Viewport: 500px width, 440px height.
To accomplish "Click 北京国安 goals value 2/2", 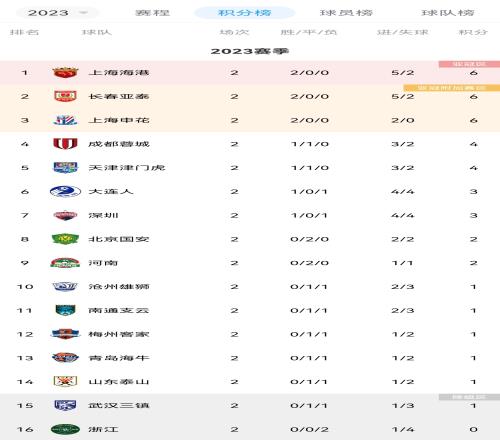I will 403,239.
